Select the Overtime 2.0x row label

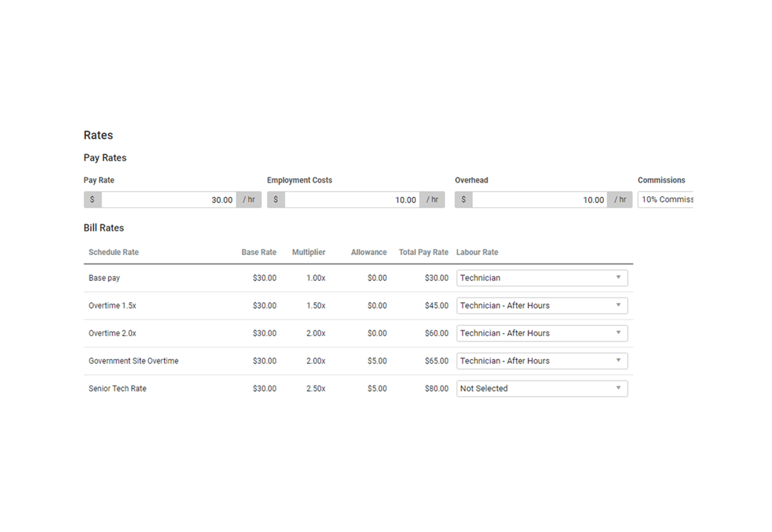coord(113,333)
